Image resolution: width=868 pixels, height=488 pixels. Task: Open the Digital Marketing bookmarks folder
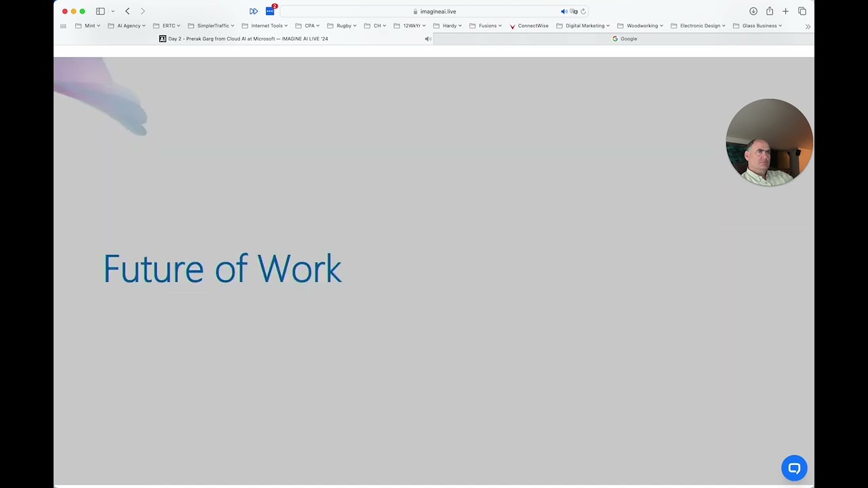pyautogui.click(x=583, y=26)
